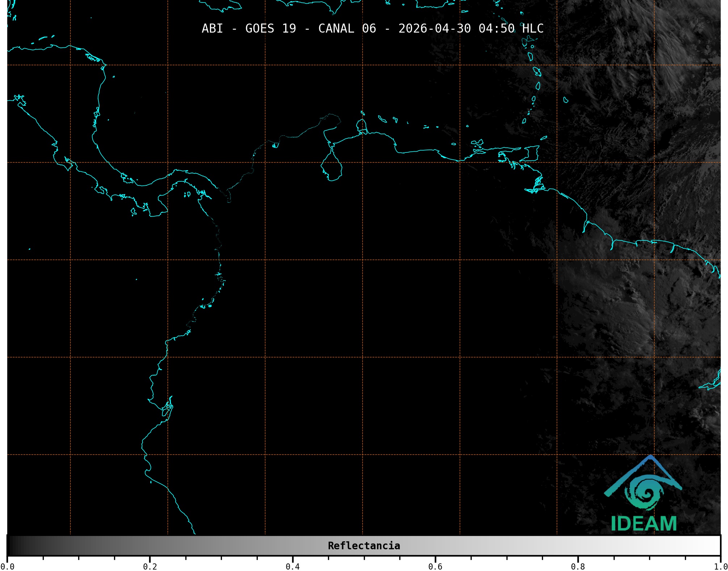
Task: Click the 0.2 tick label on the colorbar
Action: click(x=150, y=567)
